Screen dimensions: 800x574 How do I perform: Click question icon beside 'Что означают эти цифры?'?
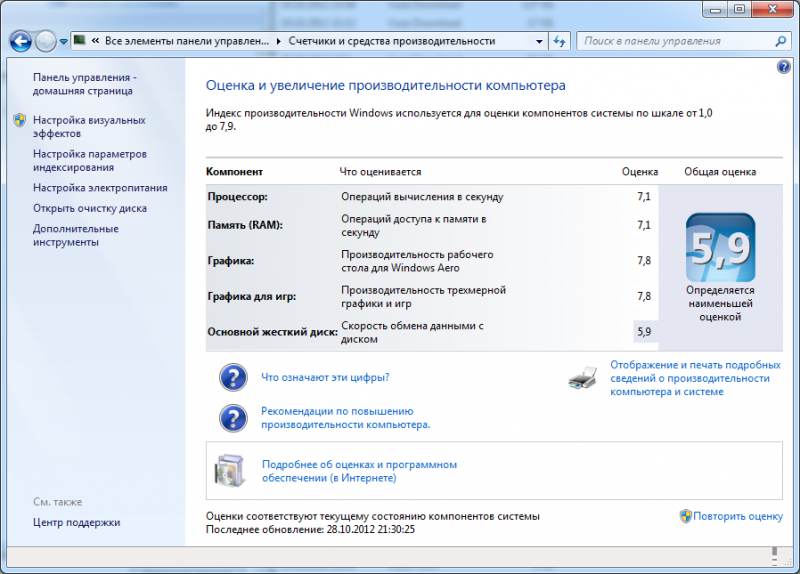point(233,377)
